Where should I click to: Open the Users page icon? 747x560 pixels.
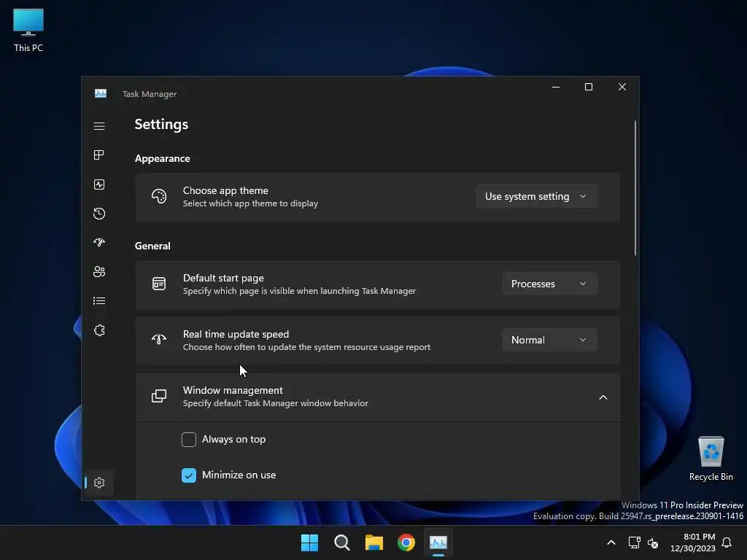click(x=99, y=271)
